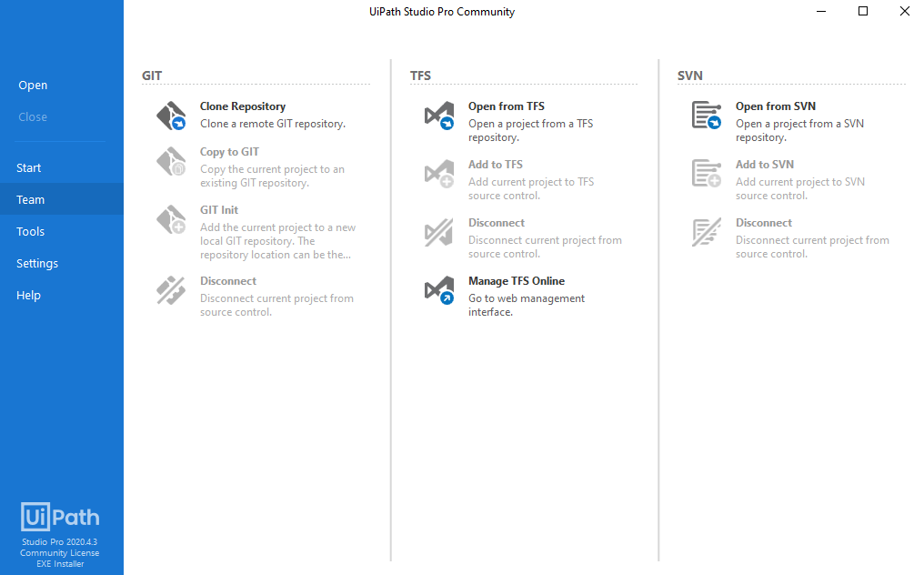Click the GIT section heading

point(152,76)
